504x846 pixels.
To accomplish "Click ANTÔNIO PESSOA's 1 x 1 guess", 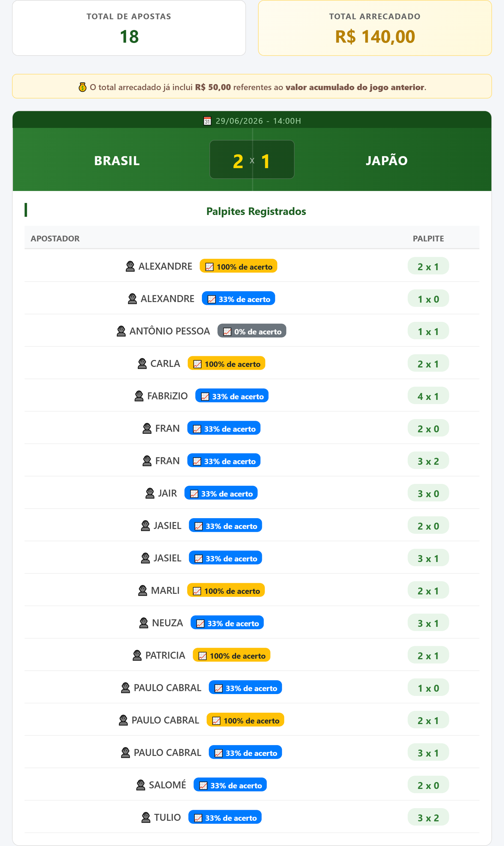I will pos(428,331).
